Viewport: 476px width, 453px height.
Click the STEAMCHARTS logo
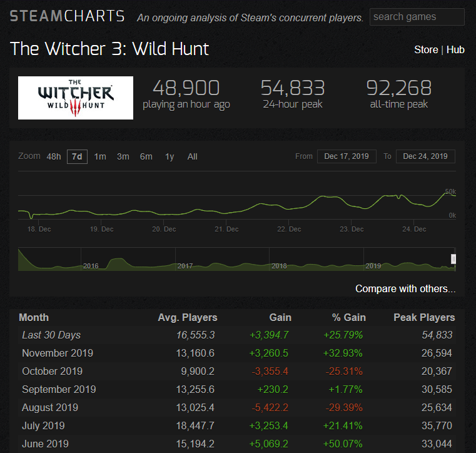[x=67, y=16]
